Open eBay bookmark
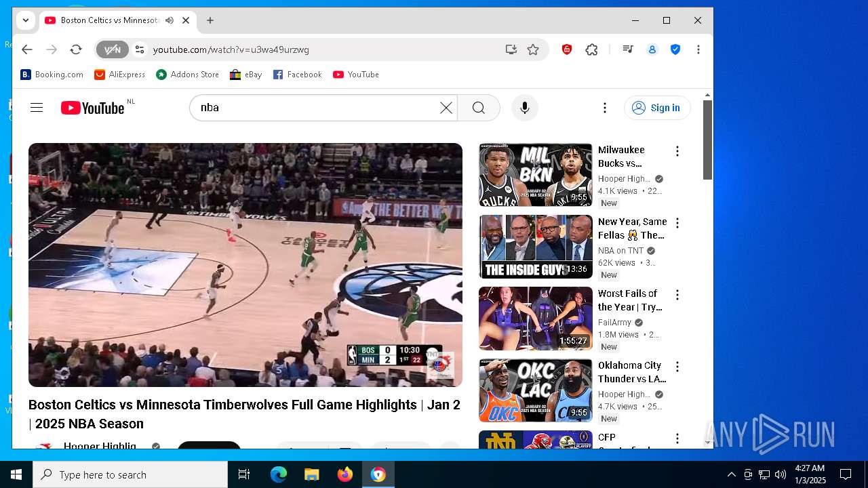Viewport: 868px width, 488px height. (x=246, y=75)
